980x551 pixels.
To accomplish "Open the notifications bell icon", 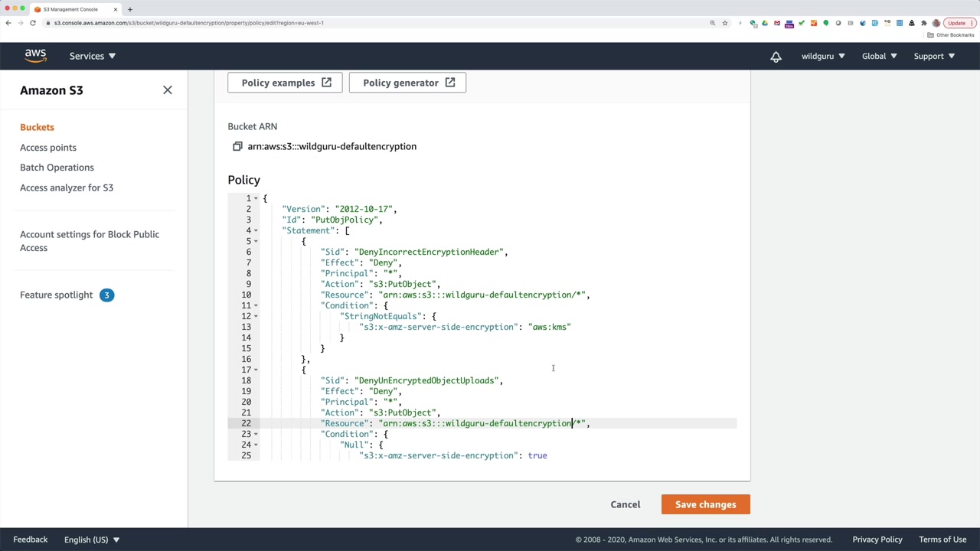I will tap(776, 57).
